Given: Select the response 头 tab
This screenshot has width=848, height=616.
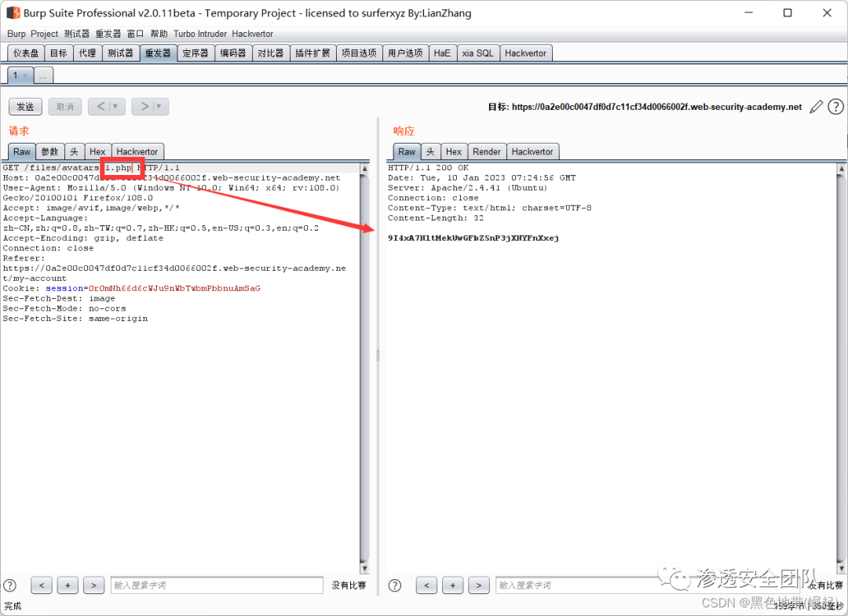Looking at the screenshot, I should [x=430, y=151].
